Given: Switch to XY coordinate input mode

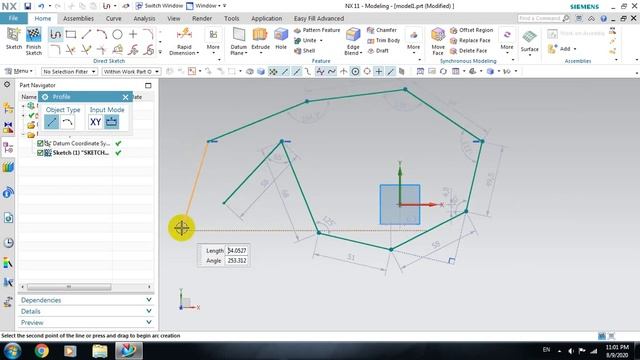Looking at the screenshot, I should [96, 122].
